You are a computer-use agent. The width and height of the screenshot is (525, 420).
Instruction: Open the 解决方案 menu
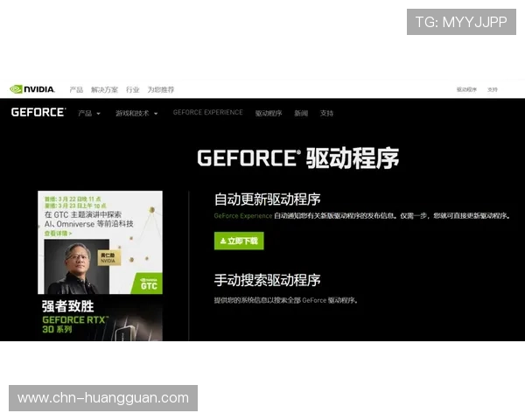coord(104,89)
